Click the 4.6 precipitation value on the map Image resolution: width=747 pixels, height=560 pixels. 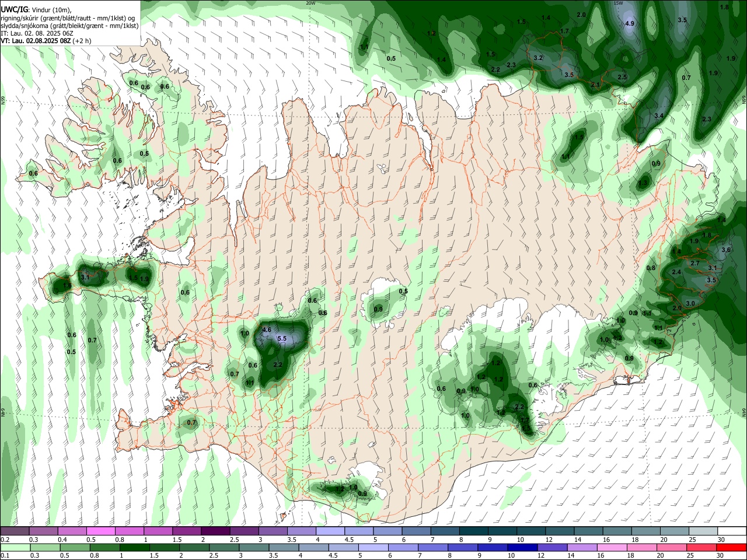267,330
